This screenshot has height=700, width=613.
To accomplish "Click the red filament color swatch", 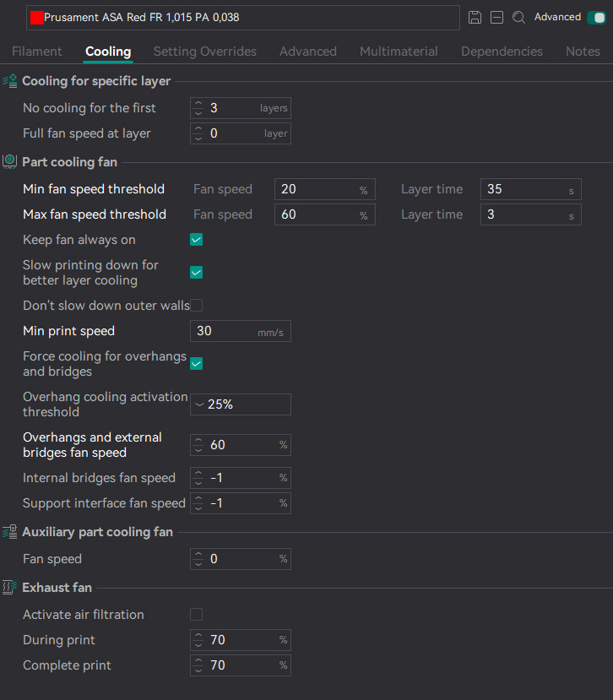I will [36, 18].
